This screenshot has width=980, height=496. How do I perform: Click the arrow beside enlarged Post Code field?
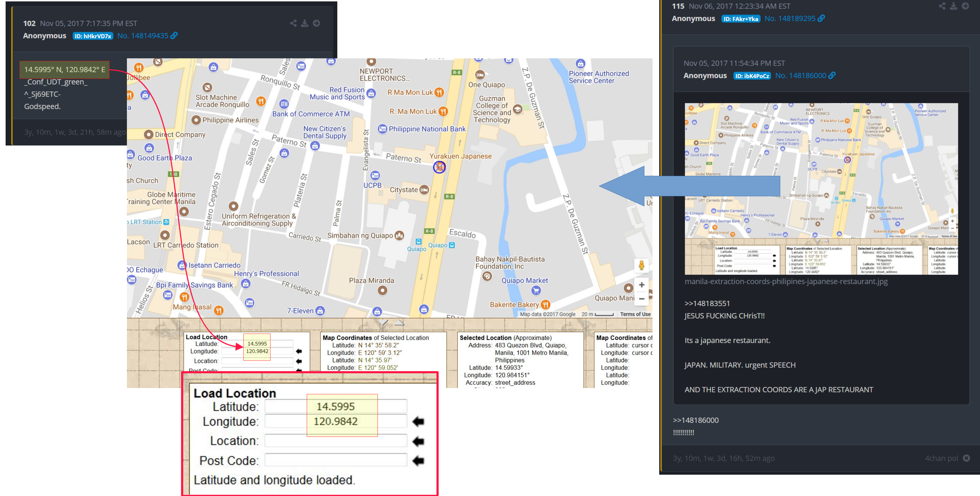tap(418, 461)
